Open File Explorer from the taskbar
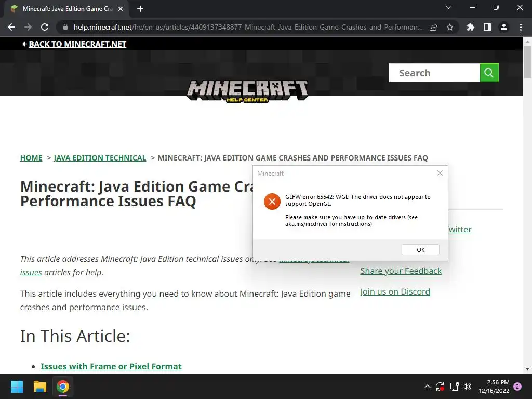 (x=39, y=387)
